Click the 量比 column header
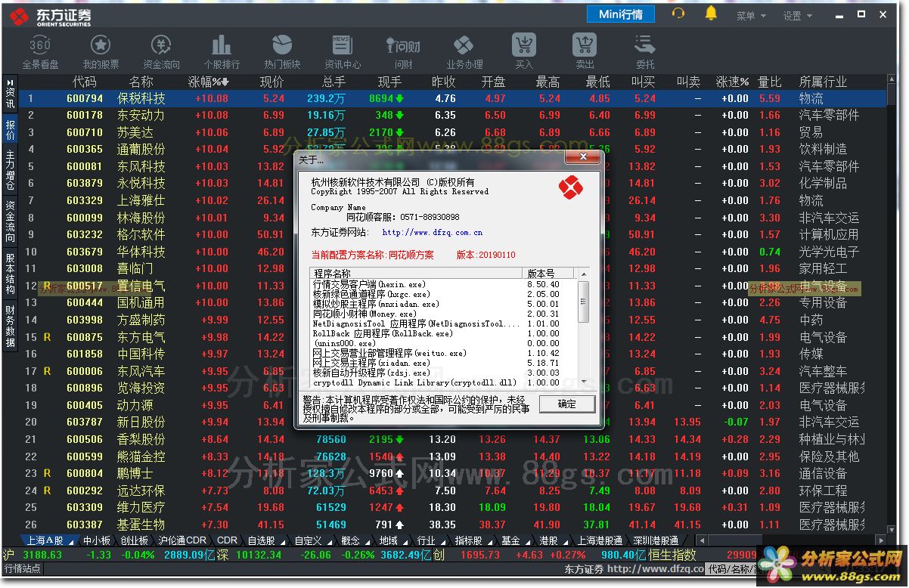Screen dimensions: 909x588 pos(770,82)
